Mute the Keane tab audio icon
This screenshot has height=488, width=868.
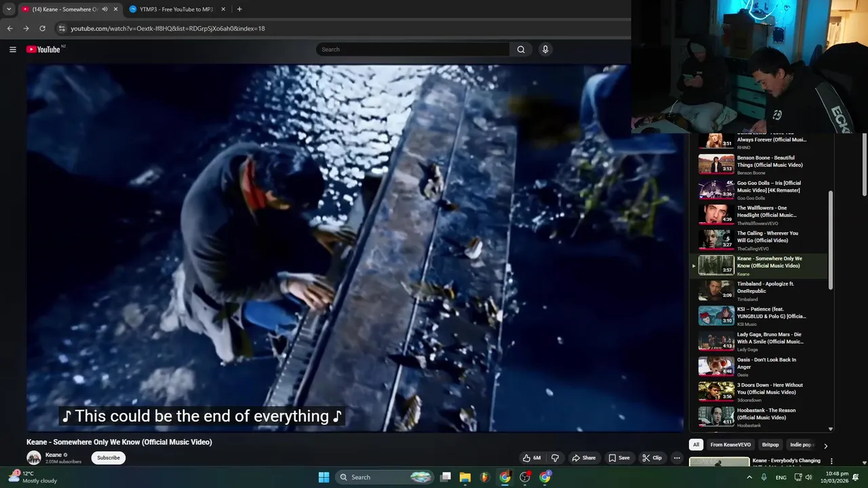[x=104, y=9]
